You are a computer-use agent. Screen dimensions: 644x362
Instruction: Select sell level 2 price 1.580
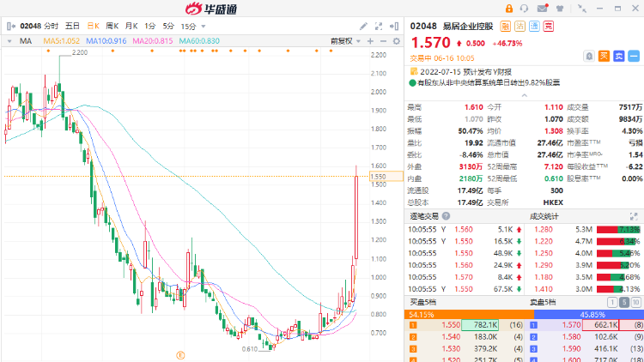click(x=571, y=337)
